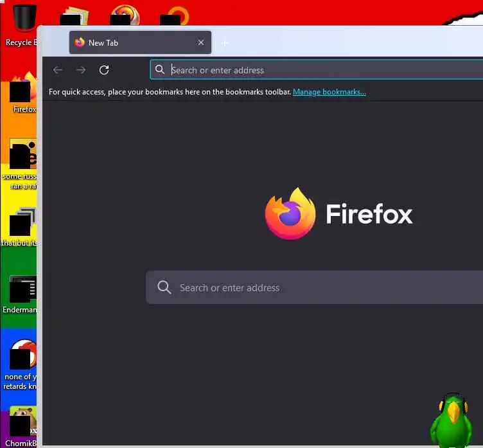Click the magnifier icon in the address bar
483x448 pixels.
pyautogui.click(x=159, y=69)
